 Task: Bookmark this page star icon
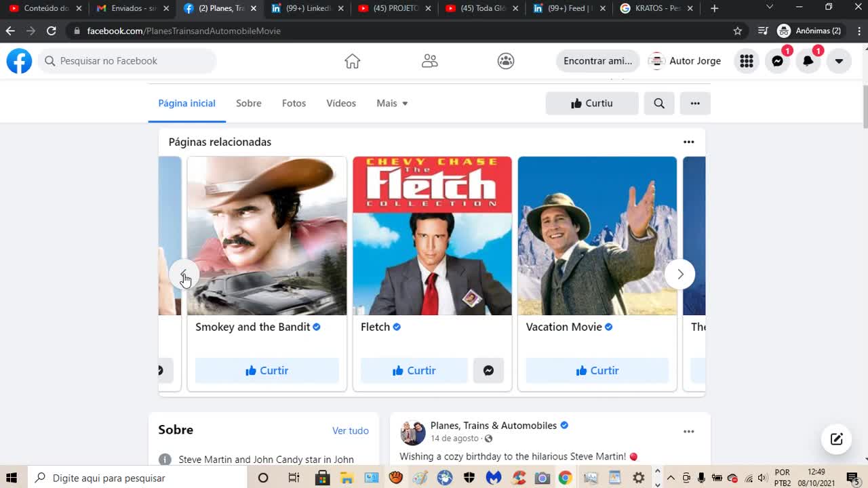click(738, 30)
